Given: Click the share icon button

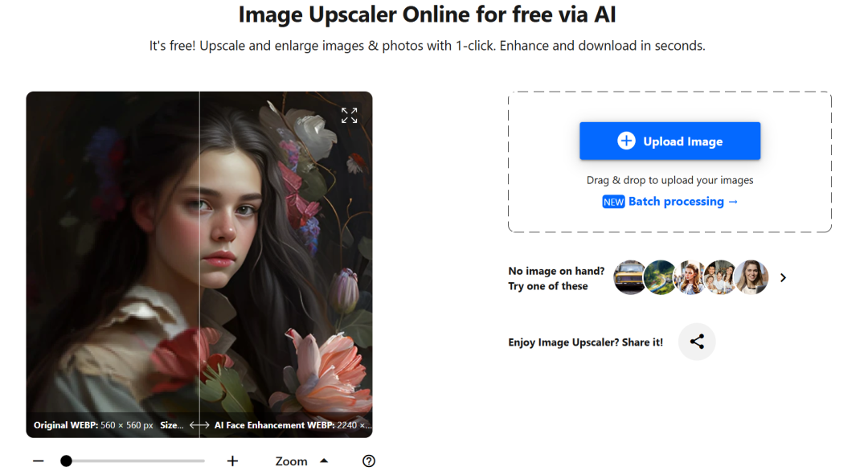Looking at the screenshot, I should [x=697, y=342].
